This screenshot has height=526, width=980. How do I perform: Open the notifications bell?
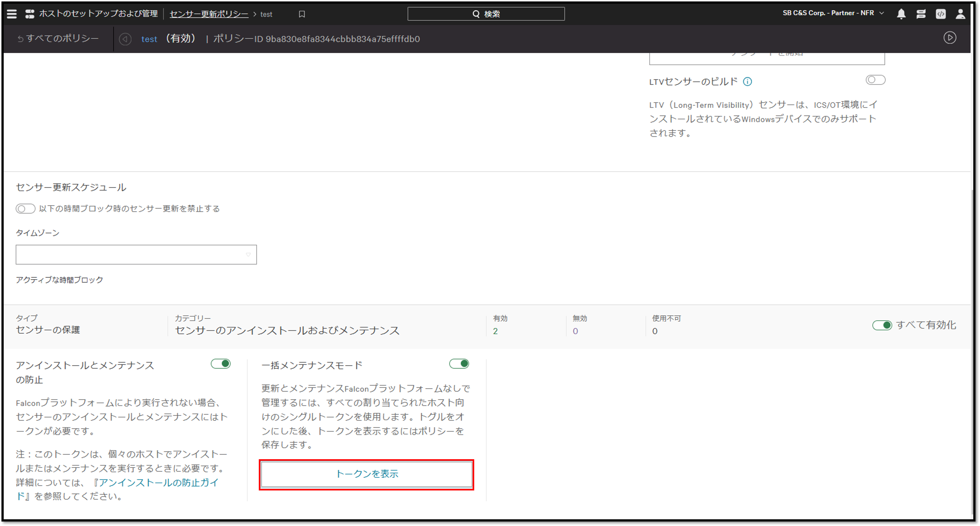pos(901,14)
